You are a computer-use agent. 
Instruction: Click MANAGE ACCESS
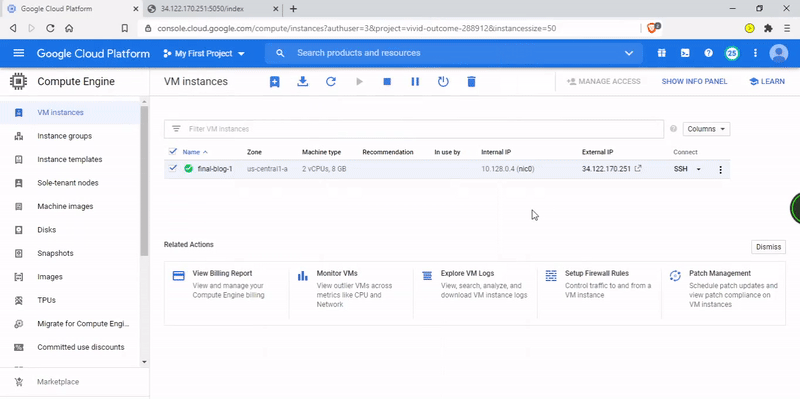[x=604, y=82]
